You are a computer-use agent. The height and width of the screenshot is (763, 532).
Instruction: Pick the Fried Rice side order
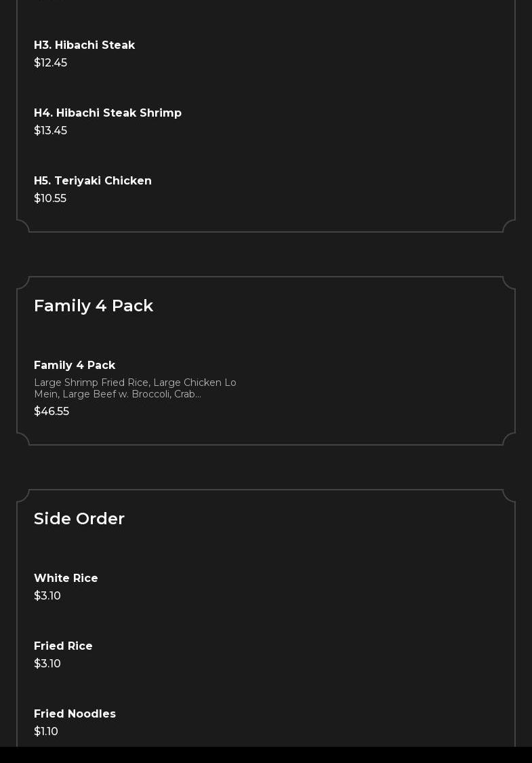pyautogui.click(x=63, y=646)
